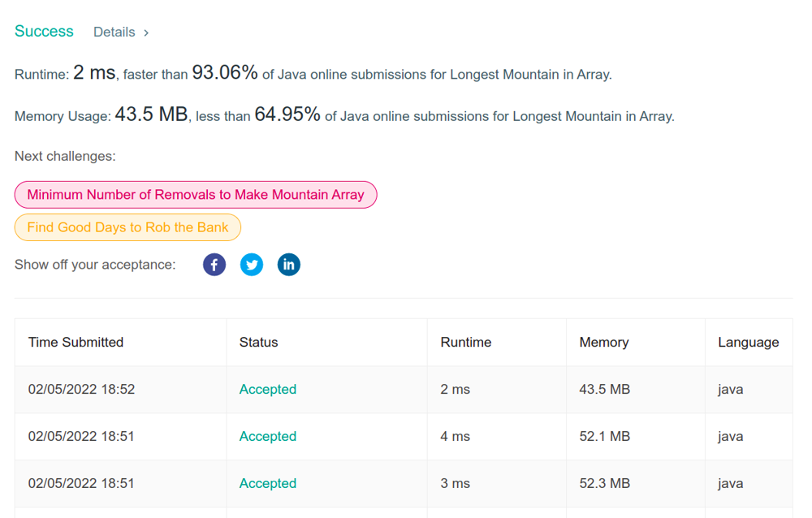Open Minimum Number of Removals challenge
This screenshot has width=812, height=518.
[x=196, y=195]
